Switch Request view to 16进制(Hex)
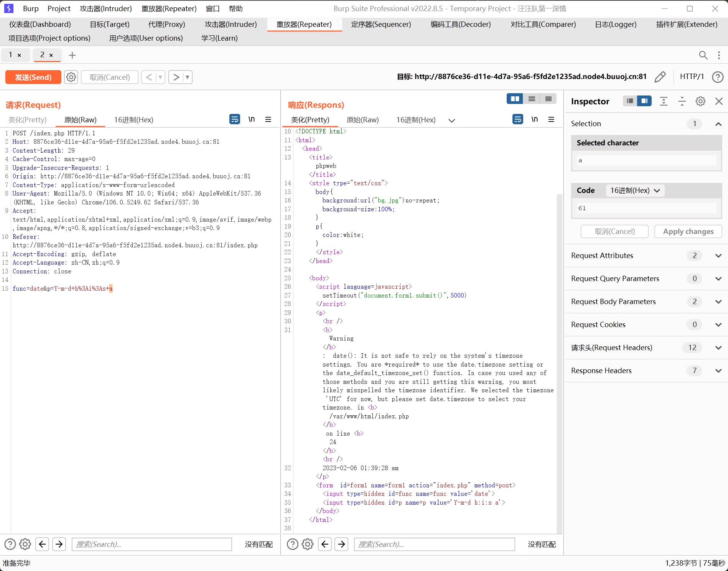728x571 pixels. [133, 120]
